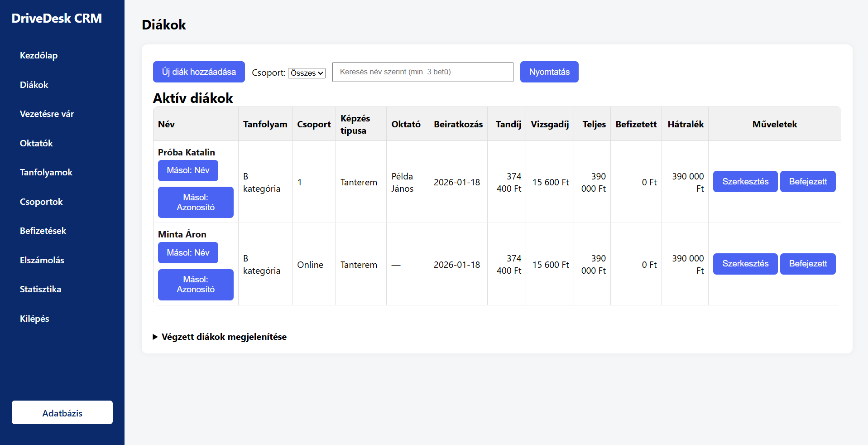868x445 pixels.
Task: Open the Statisztika page
Action: [40, 289]
